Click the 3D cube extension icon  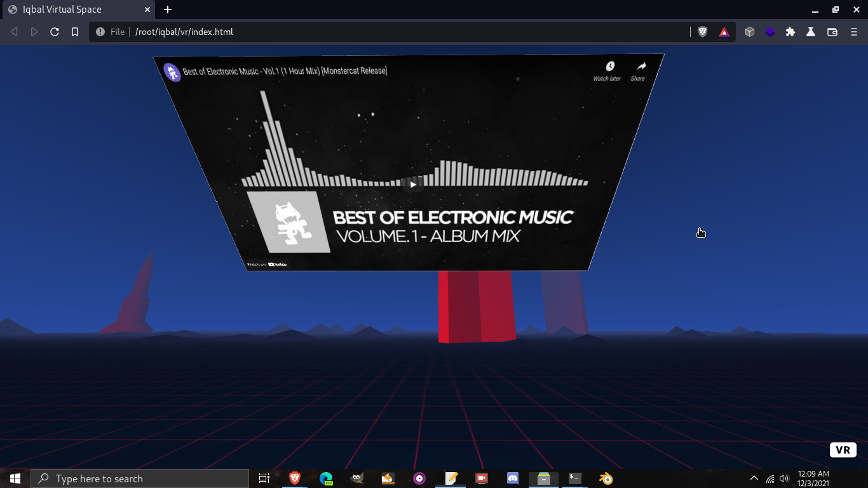[750, 32]
